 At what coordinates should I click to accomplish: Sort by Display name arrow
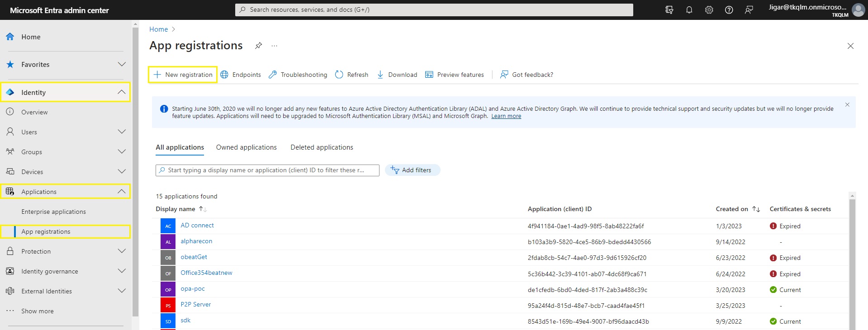point(203,209)
